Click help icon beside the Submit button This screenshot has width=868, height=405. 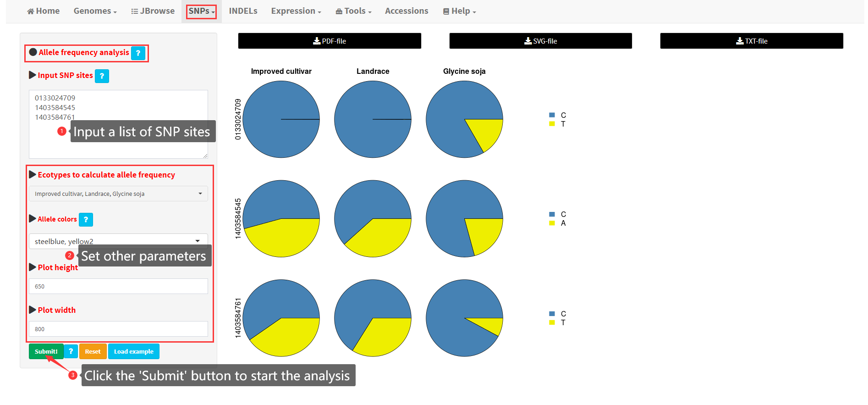71,351
